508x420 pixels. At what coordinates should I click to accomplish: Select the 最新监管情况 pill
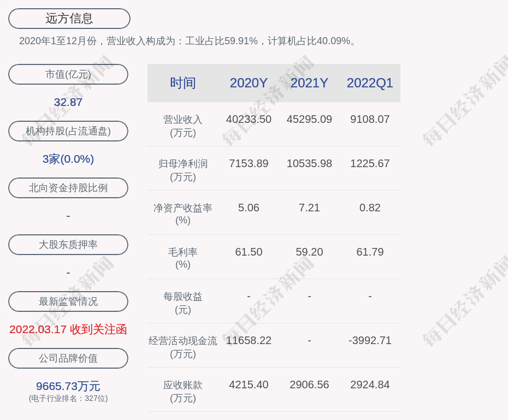[68, 301]
